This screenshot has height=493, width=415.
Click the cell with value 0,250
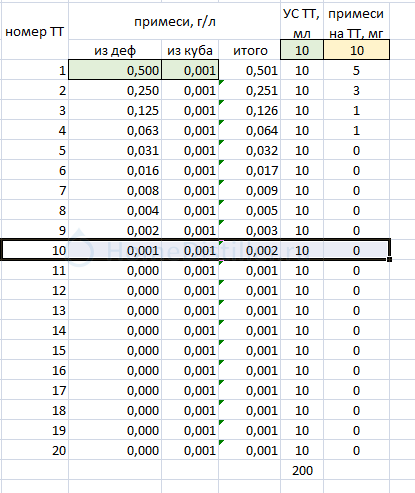115,90
